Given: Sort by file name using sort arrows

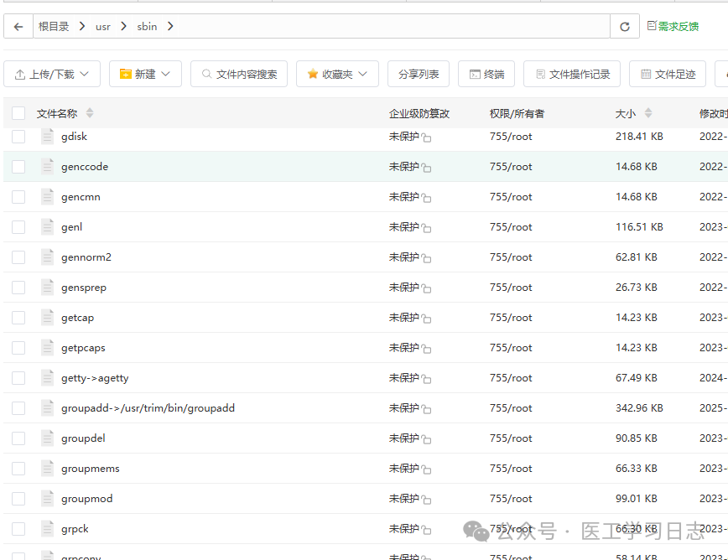Looking at the screenshot, I should 90,113.
